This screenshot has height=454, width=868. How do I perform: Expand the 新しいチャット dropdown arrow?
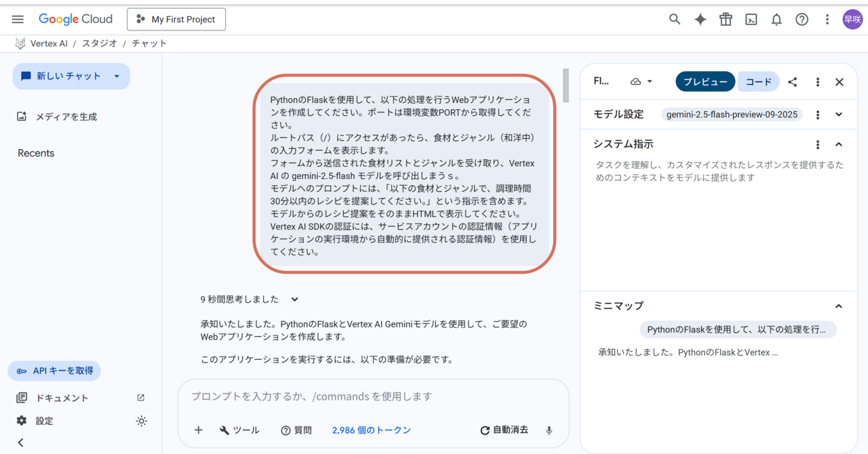tap(117, 77)
